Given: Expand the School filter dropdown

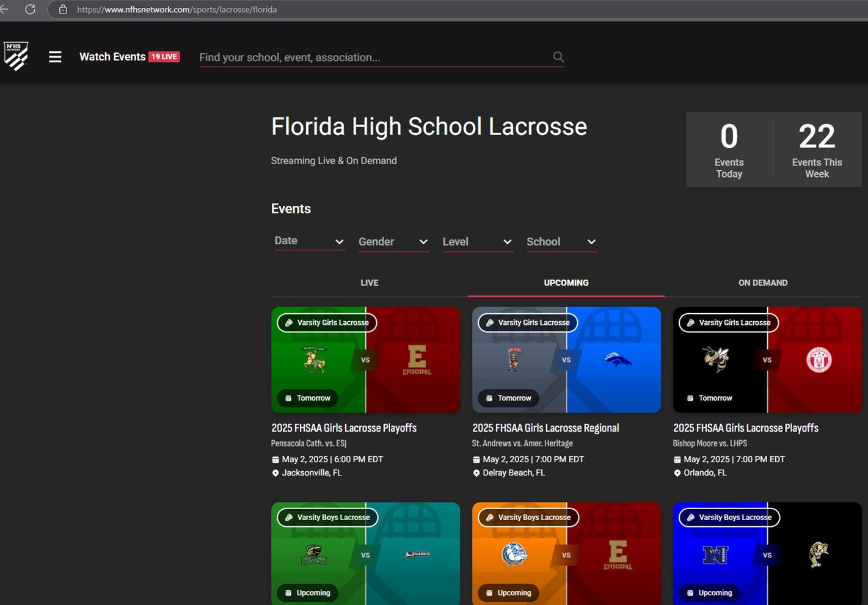Looking at the screenshot, I should coord(561,242).
